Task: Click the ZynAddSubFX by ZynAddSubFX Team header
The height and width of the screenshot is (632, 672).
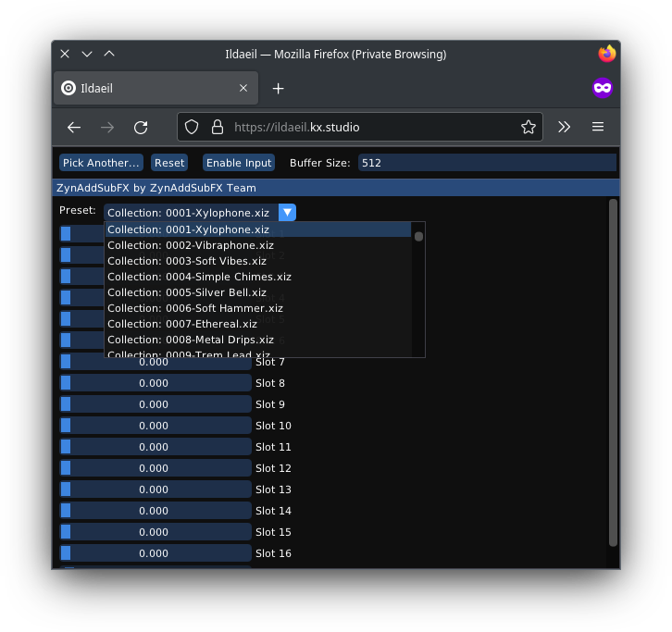Action: [x=336, y=188]
